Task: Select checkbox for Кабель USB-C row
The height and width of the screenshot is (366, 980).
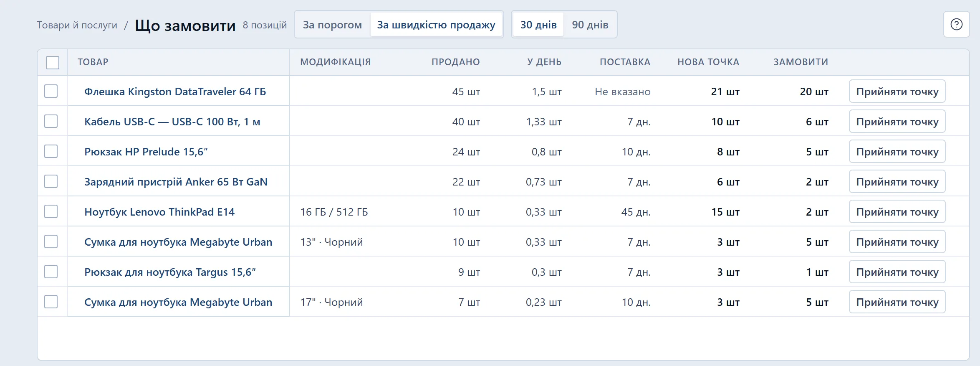Action: click(51, 121)
